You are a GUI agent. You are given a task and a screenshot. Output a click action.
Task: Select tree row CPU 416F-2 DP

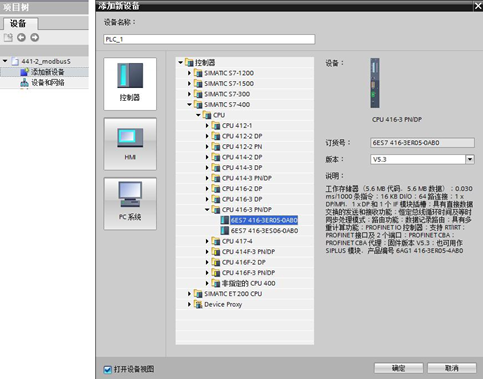point(244,262)
